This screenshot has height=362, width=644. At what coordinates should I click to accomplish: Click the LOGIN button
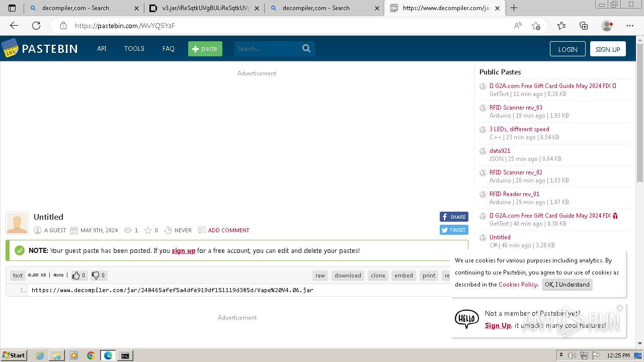tap(568, 49)
